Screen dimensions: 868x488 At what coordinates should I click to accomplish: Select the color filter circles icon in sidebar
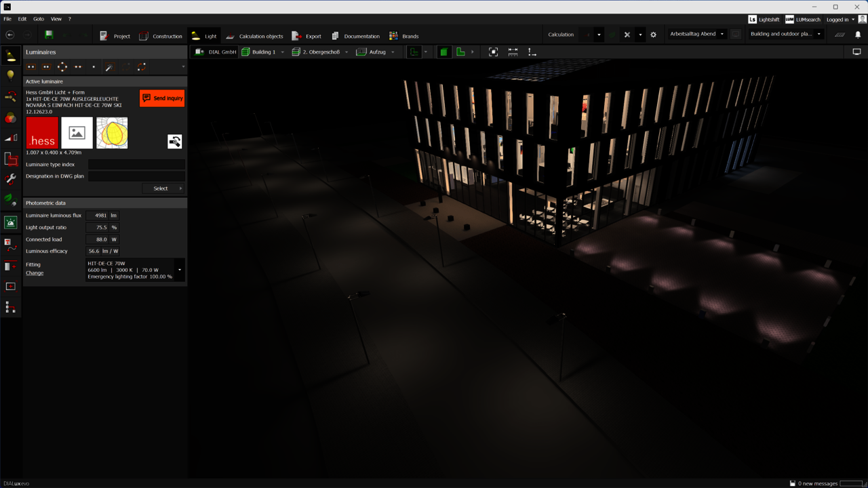(x=10, y=118)
